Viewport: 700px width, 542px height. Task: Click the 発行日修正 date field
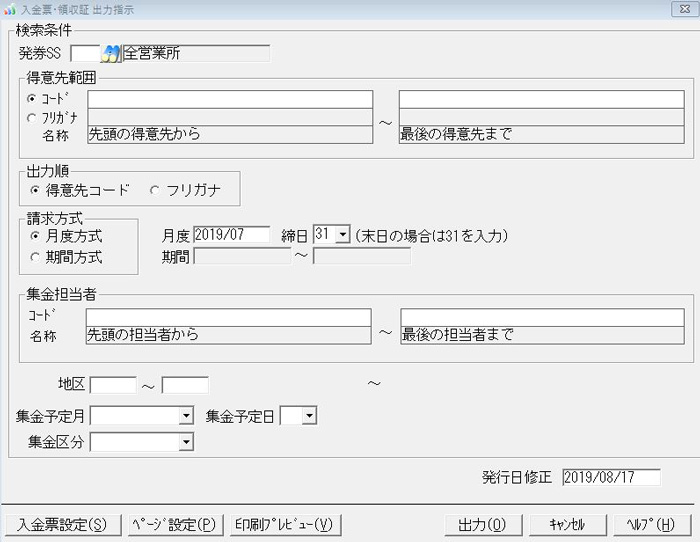click(610, 477)
